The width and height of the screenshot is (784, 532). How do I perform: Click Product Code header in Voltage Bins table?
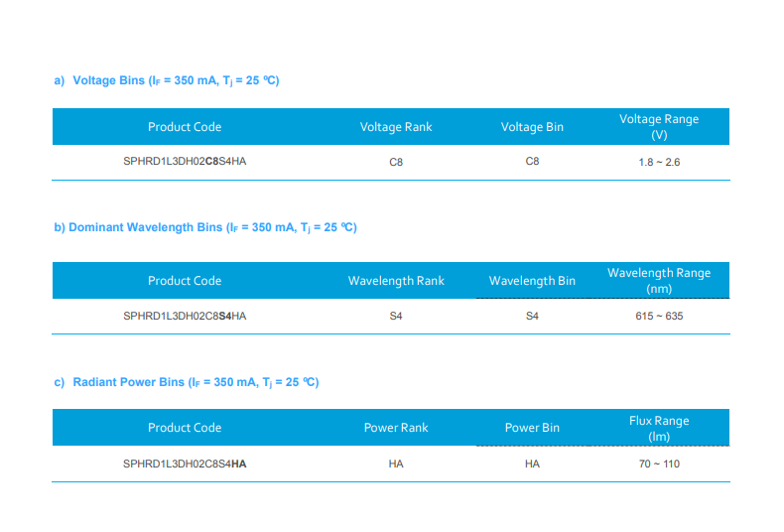click(x=185, y=127)
